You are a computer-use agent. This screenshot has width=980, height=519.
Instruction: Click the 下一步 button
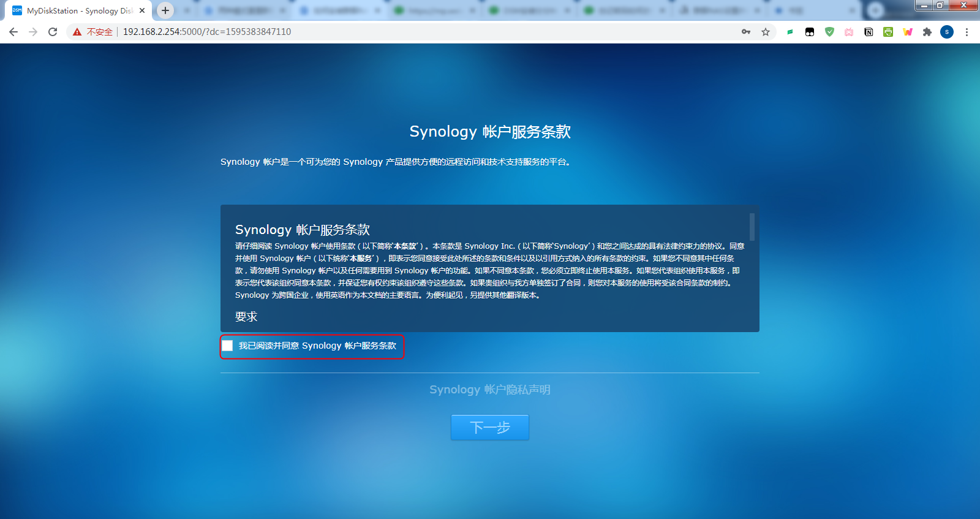coord(490,427)
